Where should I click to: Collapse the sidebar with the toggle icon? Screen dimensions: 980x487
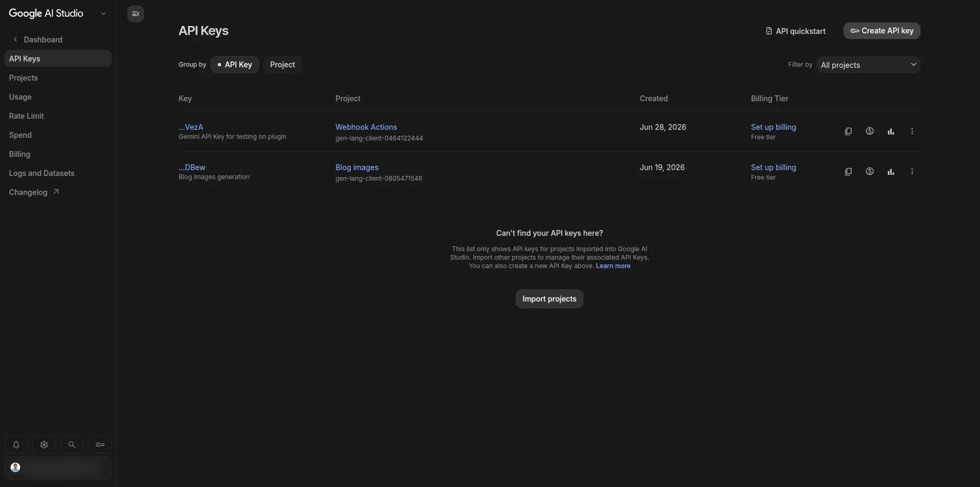point(136,14)
